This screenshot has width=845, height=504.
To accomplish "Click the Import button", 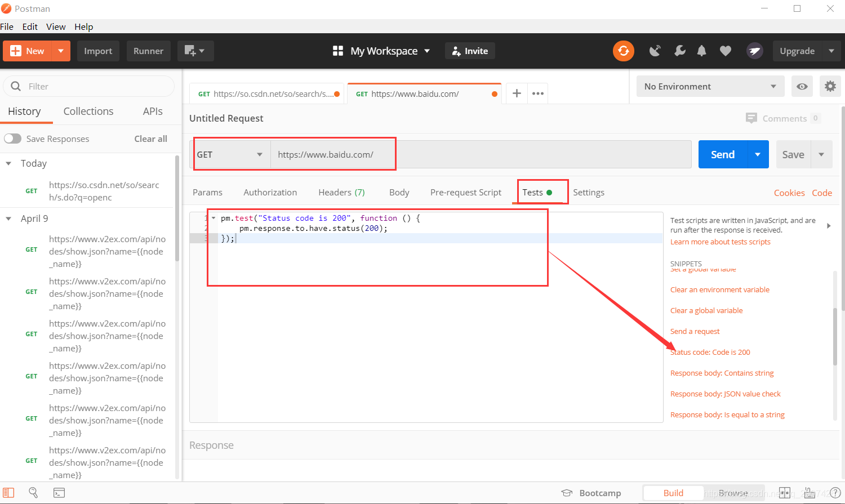I will 98,51.
